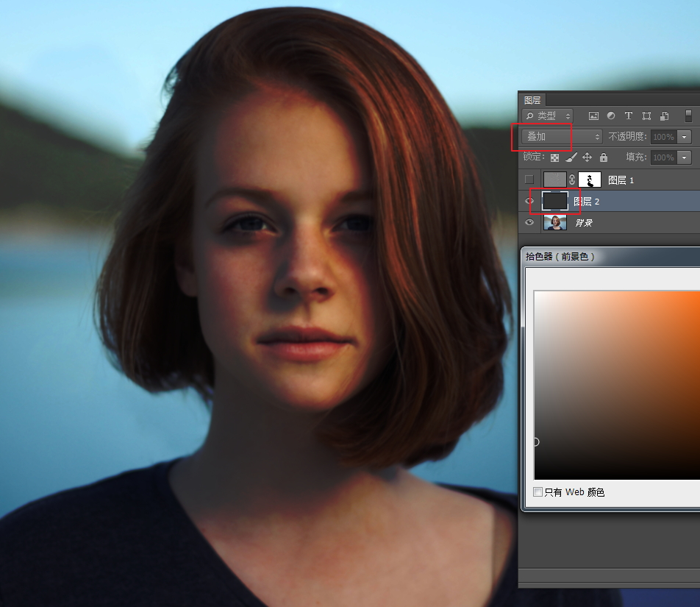Viewport: 700px width, 607px height.
Task: Click the 不透明度 100% value field
Action: pyautogui.click(x=664, y=137)
